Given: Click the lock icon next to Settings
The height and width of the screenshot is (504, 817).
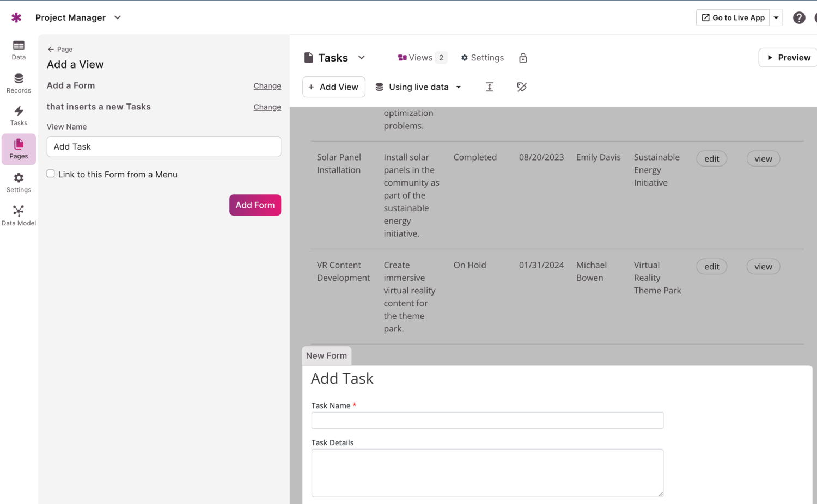Looking at the screenshot, I should pos(522,57).
